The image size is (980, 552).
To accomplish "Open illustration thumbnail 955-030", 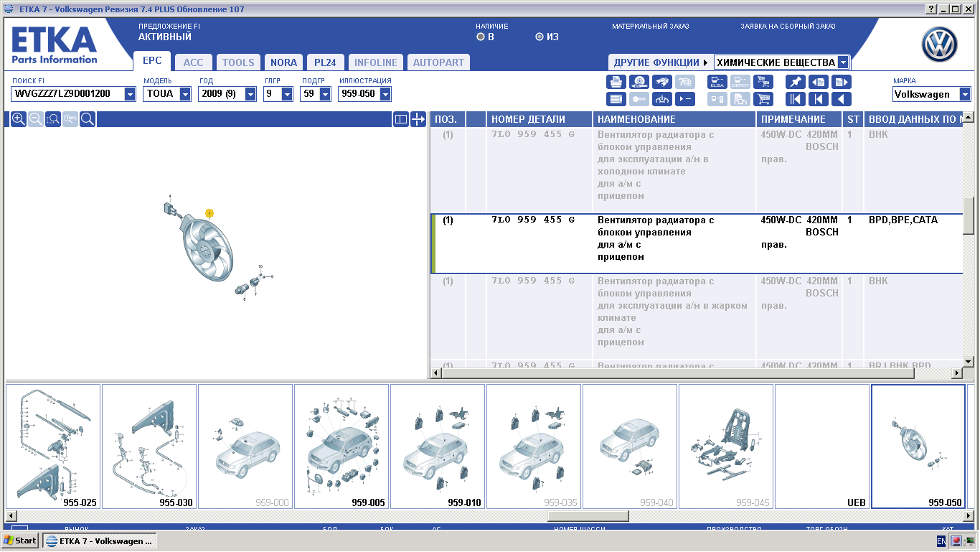I will coord(149,446).
